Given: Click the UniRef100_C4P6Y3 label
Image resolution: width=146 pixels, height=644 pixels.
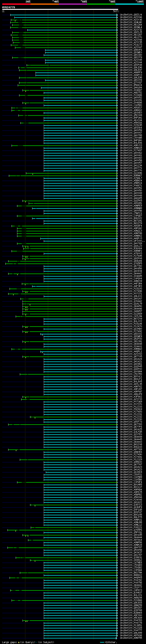Looking at the screenshot, I should click(131, 590).
